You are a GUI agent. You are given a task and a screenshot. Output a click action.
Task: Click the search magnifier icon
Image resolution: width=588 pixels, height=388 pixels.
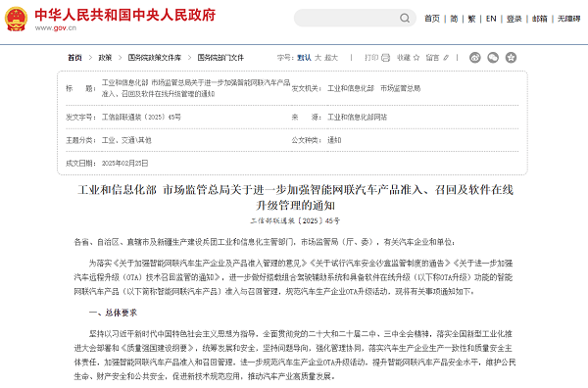pos(405,18)
